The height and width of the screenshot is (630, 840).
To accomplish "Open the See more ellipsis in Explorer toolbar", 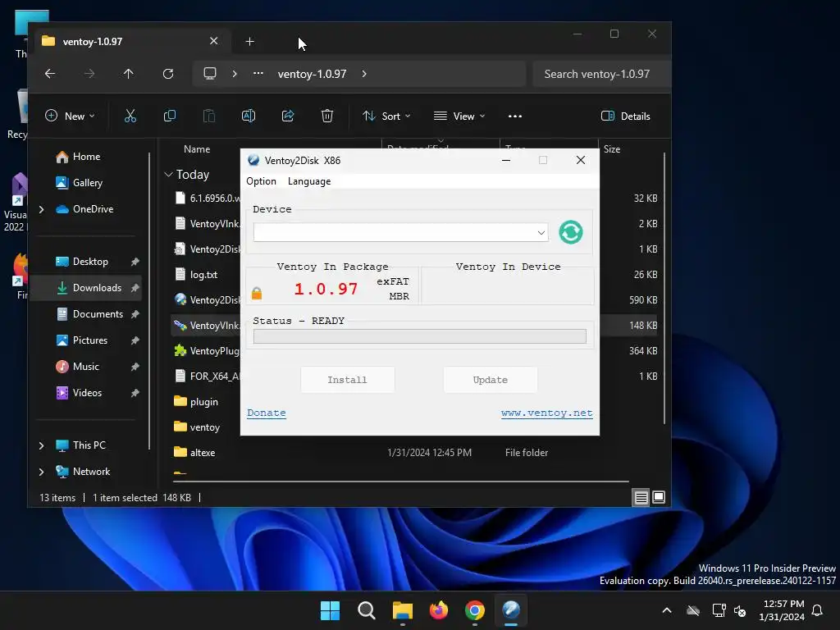I will 515,116.
